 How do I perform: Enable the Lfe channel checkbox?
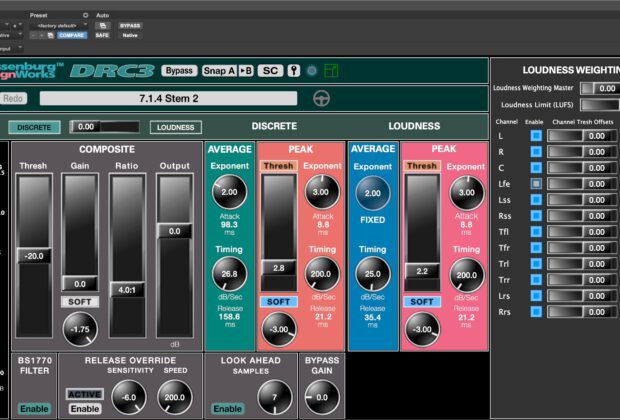point(536,184)
